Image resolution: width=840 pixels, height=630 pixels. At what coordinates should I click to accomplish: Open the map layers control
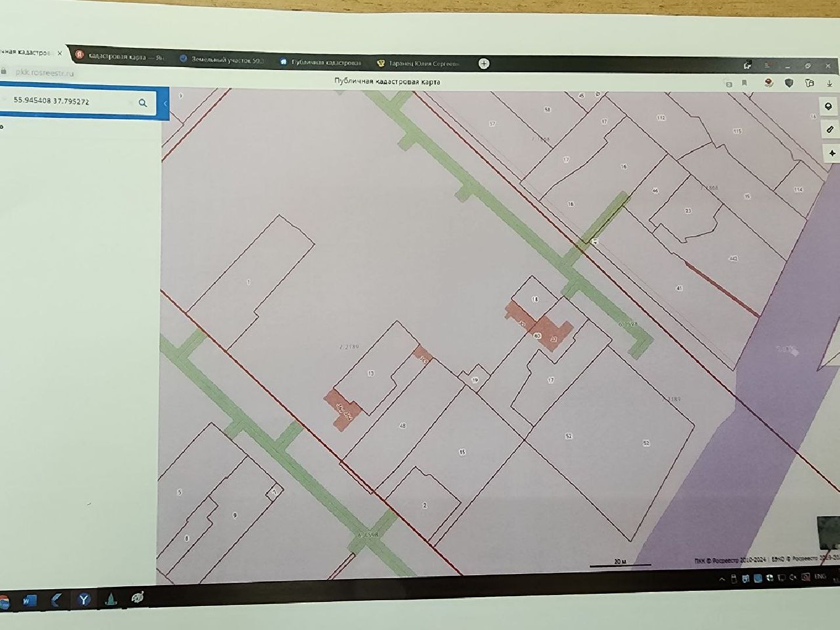click(x=828, y=107)
